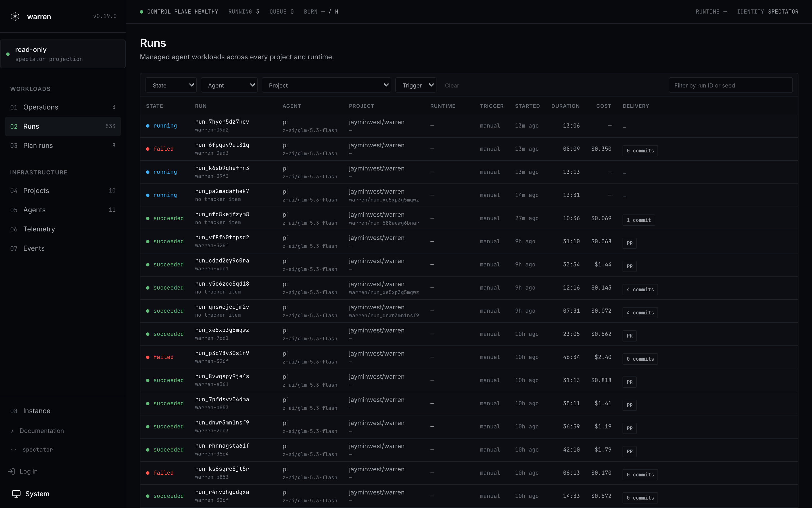The height and width of the screenshot is (508, 812).
Task: Open run run_7hycr5dz7kev
Action: coord(222,122)
